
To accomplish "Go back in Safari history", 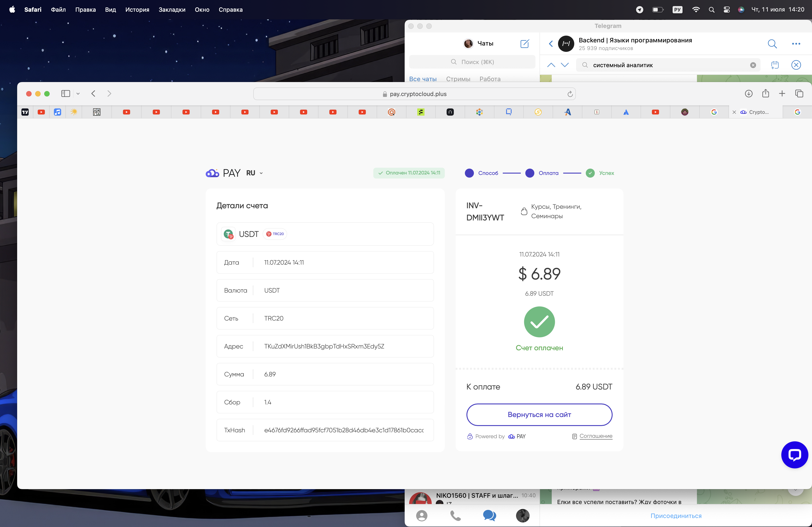I will point(93,93).
